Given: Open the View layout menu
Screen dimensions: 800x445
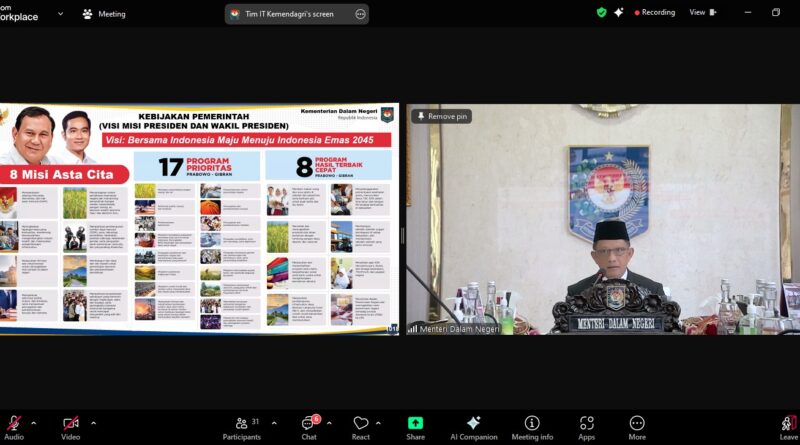Looking at the screenshot, I should pos(702,13).
